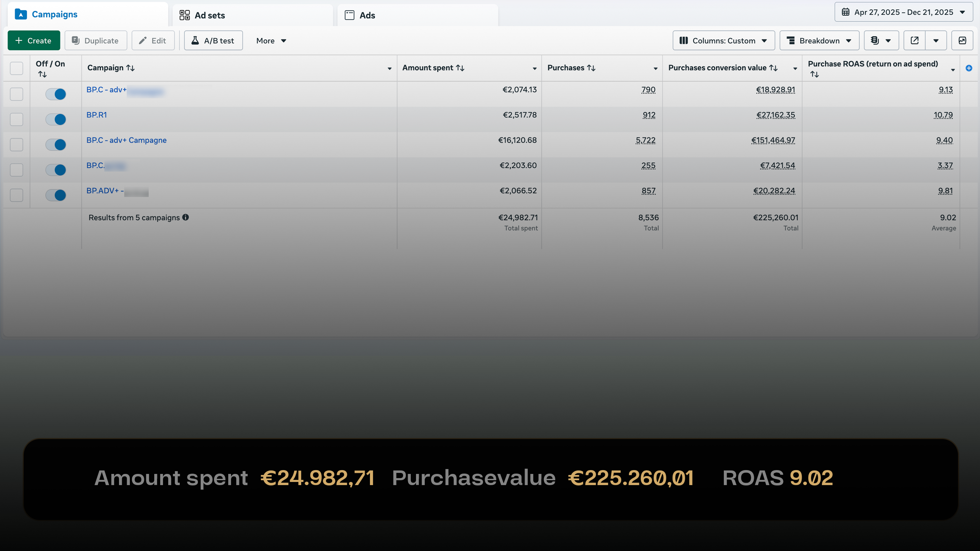980x551 pixels.
Task: Toggle off the BP.R1 campaign switch
Action: click(55, 119)
